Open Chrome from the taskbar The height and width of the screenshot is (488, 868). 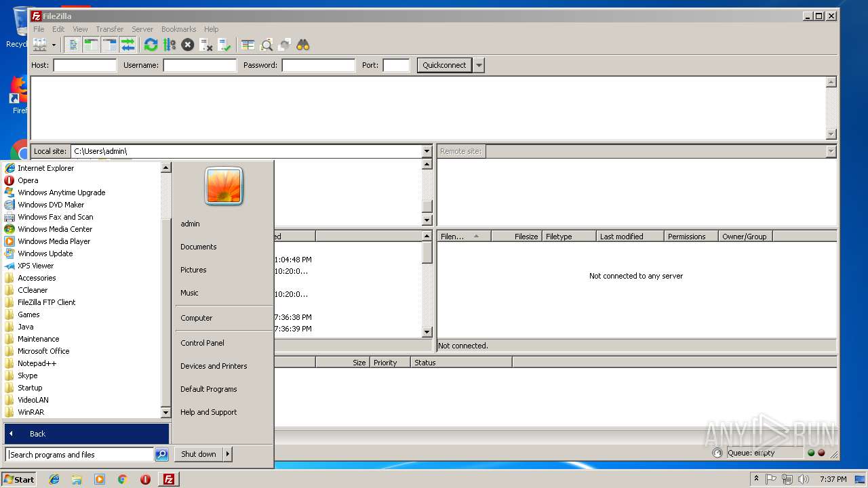click(122, 479)
